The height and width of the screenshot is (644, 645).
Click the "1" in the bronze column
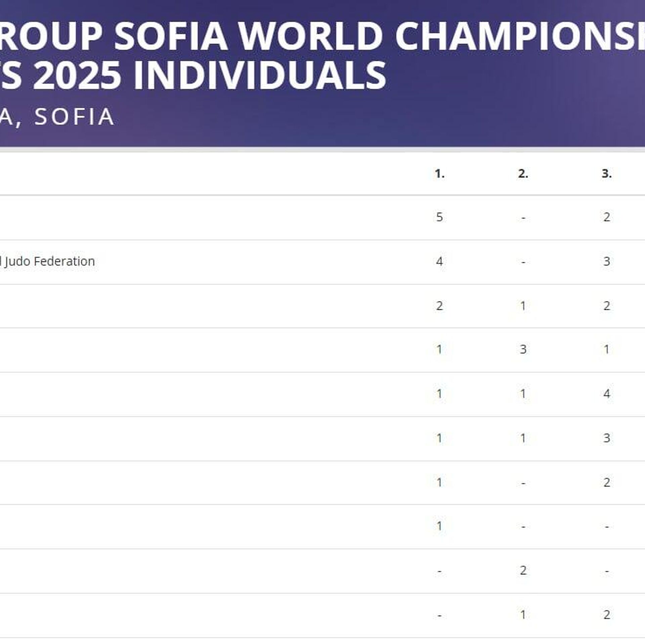coord(606,349)
